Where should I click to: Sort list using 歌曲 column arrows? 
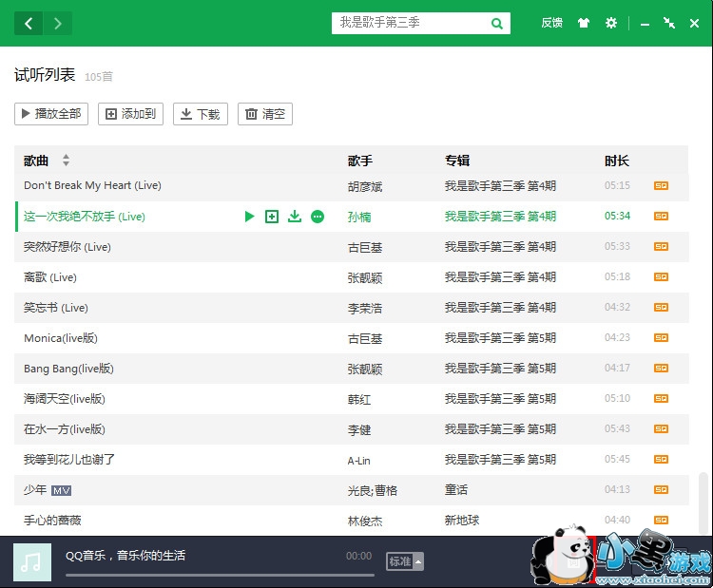click(x=66, y=161)
